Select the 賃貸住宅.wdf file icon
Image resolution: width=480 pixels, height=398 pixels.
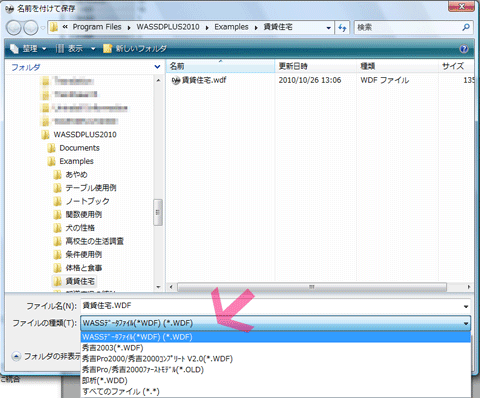coord(176,80)
